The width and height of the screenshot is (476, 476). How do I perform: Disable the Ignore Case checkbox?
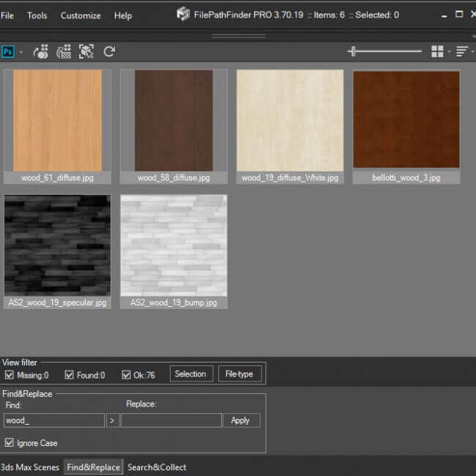pos(10,443)
